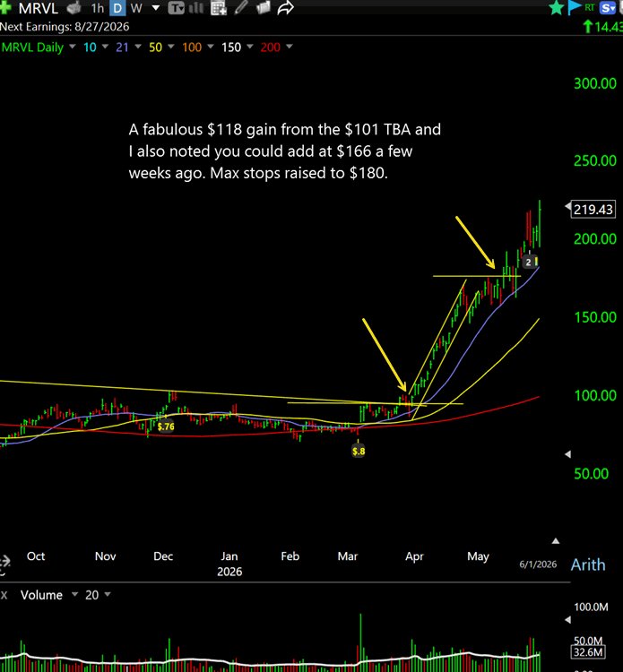Open the dropdown arrow beside 21
The width and height of the screenshot is (623, 672).
coord(138,46)
